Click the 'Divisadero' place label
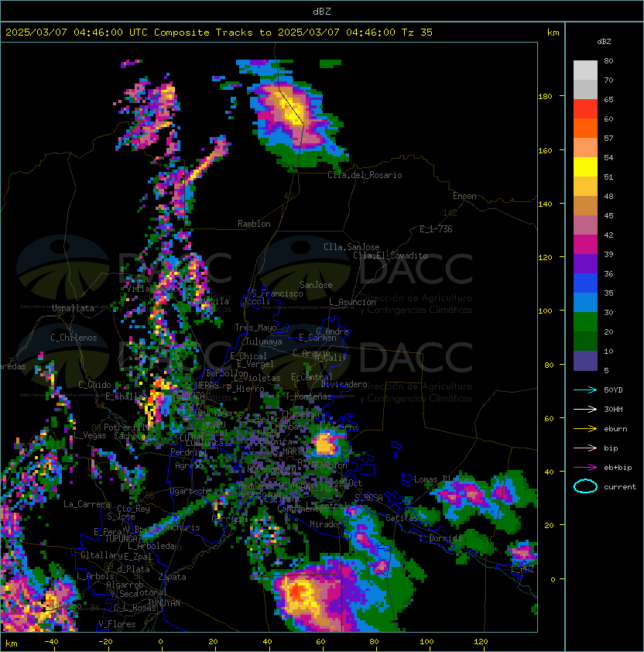644x652 pixels. point(344,384)
